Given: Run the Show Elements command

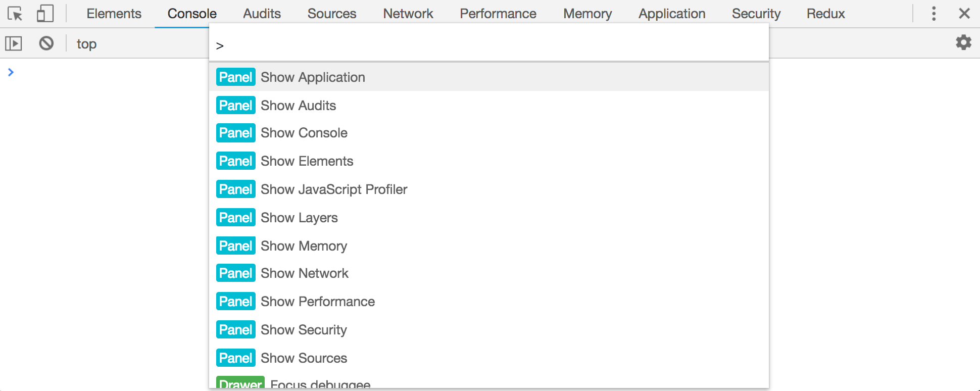Looking at the screenshot, I should (x=489, y=161).
